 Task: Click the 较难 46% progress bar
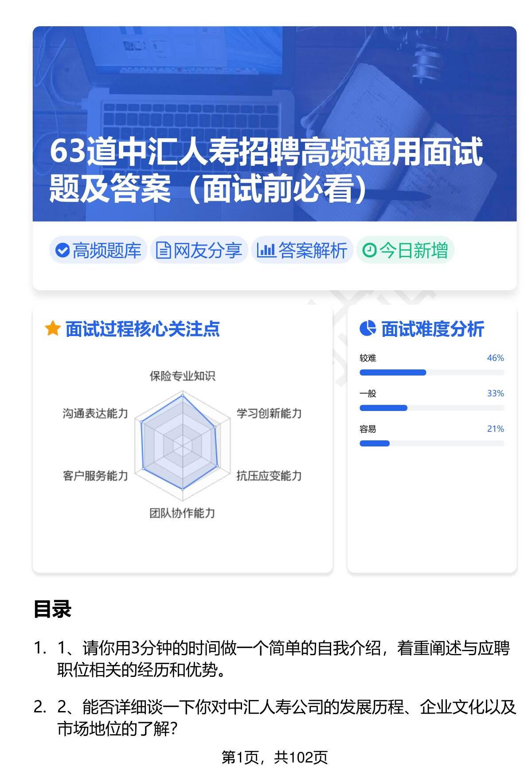pos(431,372)
